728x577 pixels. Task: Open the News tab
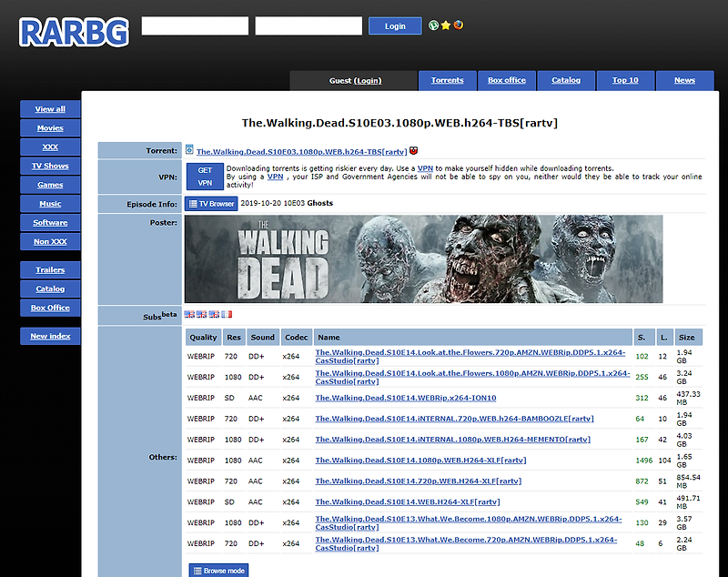point(685,80)
